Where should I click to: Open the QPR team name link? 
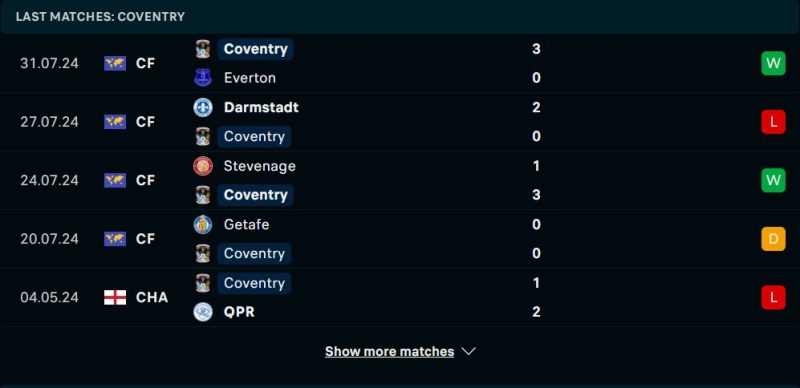pos(239,312)
